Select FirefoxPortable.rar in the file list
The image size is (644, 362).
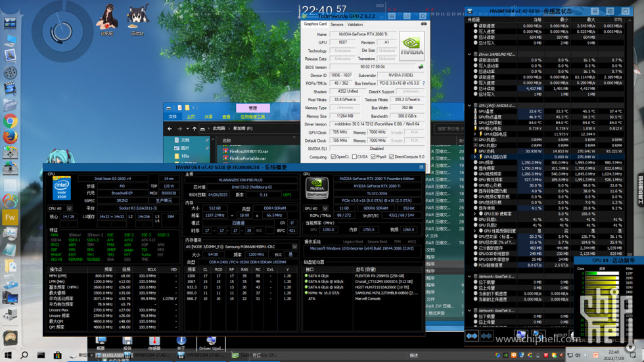[248, 158]
